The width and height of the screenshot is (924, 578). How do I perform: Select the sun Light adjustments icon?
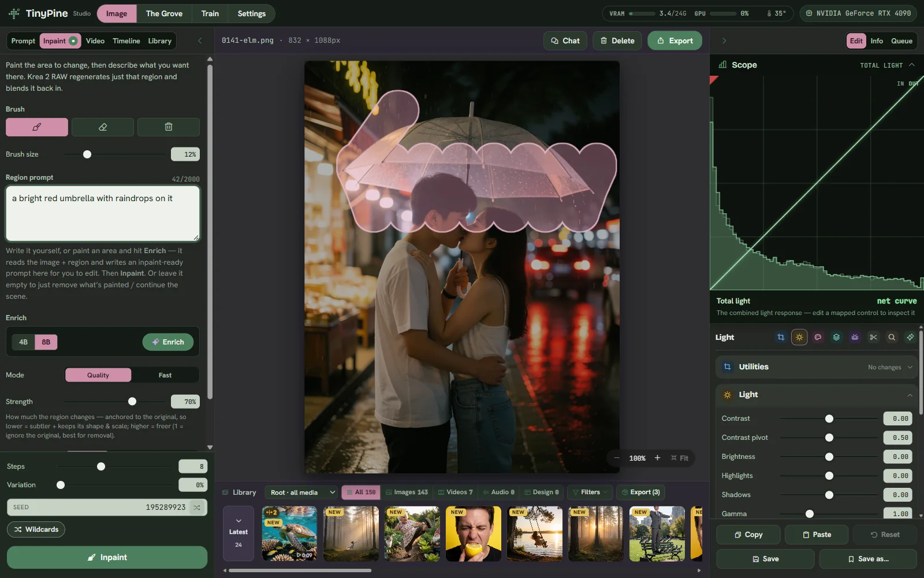coord(799,338)
